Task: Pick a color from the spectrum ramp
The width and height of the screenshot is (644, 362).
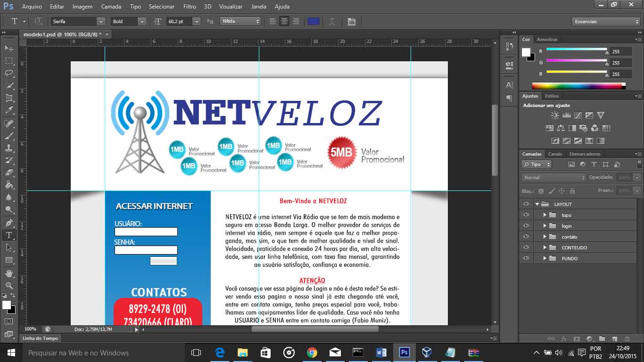Action: [x=578, y=86]
